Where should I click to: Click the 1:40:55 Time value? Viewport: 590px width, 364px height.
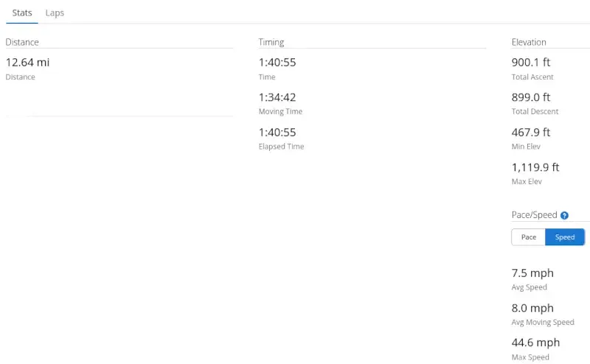click(277, 62)
